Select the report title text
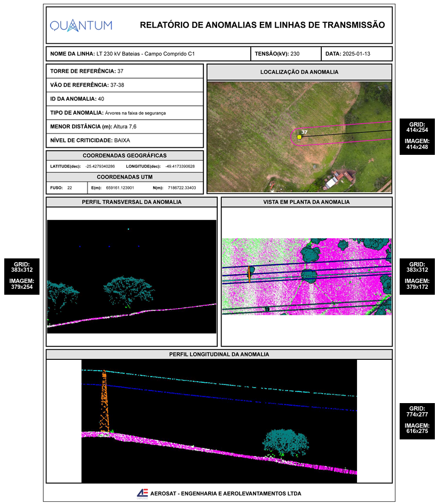 tap(262, 25)
